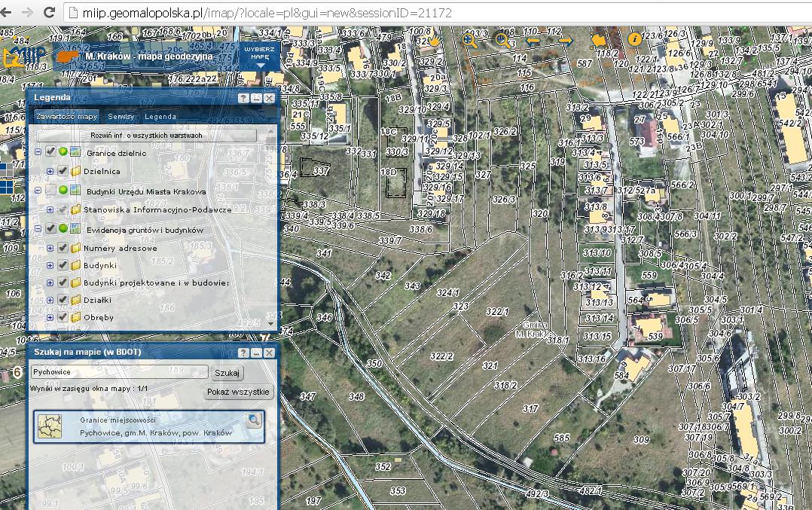
Task: Click the search field containing Pychowice
Action: click(119, 372)
